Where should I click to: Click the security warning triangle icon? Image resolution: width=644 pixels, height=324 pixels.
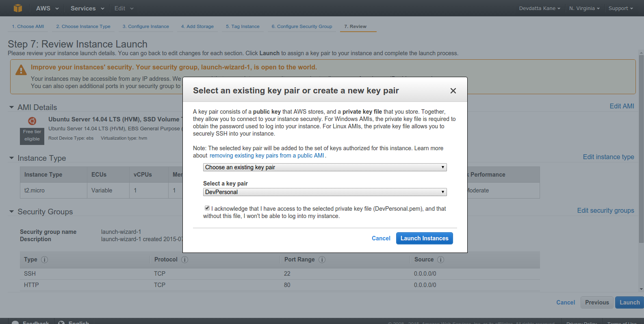[x=21, y=70]
